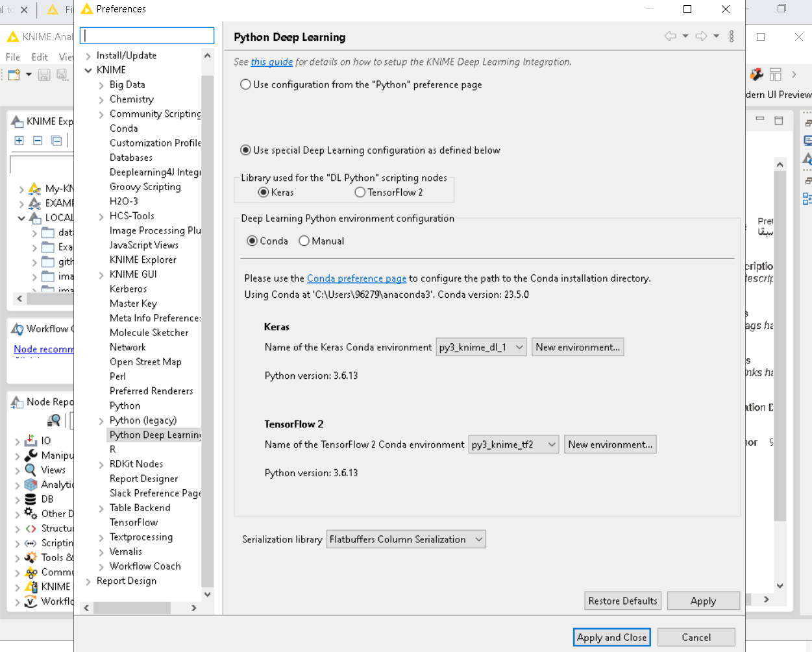812x652 pixels.
Task: Click the IO category icon in Node Repository
Action: tap(31, 441)
